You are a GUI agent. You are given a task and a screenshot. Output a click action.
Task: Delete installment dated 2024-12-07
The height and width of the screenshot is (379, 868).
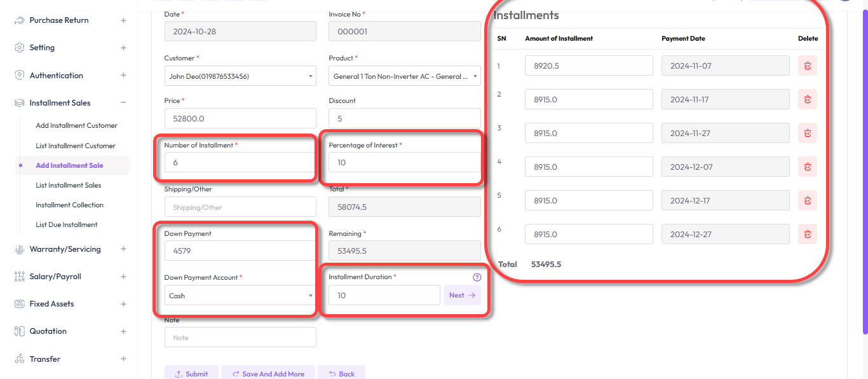pos(807,167)
